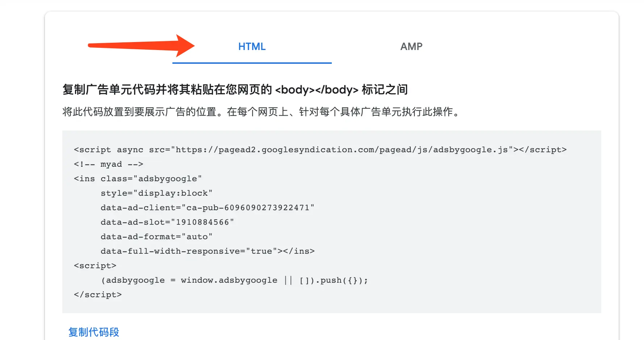The width and height of the screenshot is (644, 340).
Task: Click the style="display:block" line
Action: tap(156, 193)
